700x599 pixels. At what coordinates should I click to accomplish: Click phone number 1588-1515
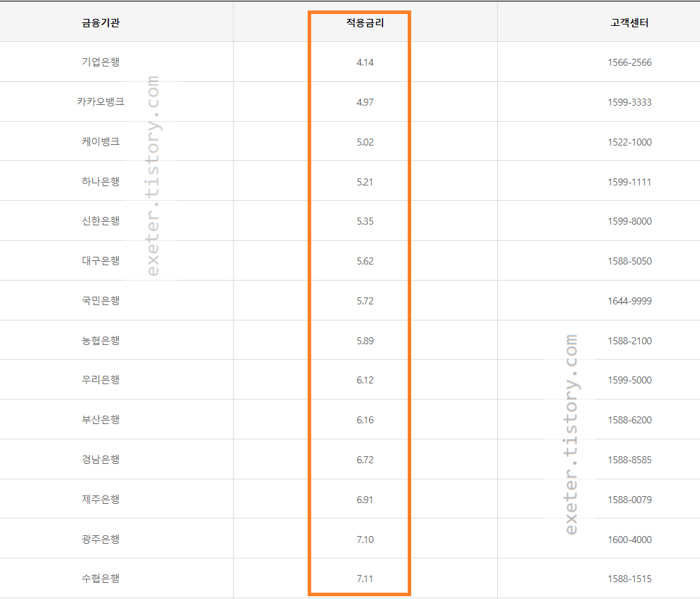[x=629, y=579]
